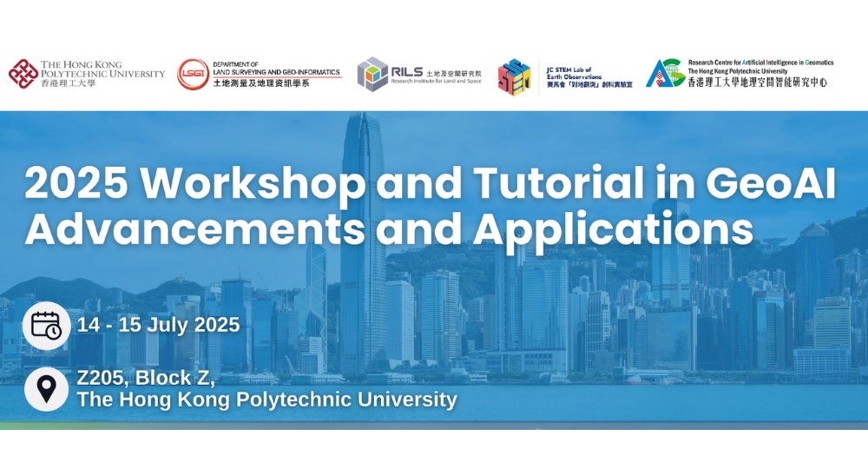This screenshot has width=868, height=469.
Task: Open Research Centre for Artificial Intelligence in Geomatics
Action: [x=760, y=63]
